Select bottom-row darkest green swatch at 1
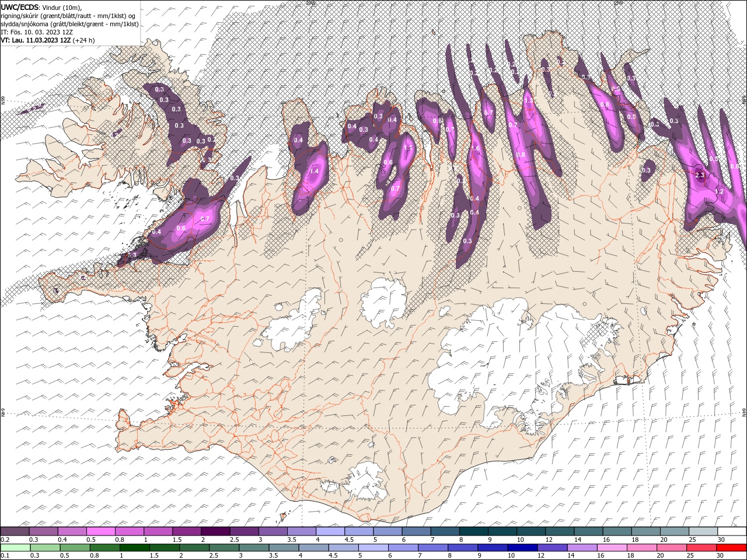The width and height of the screenshot is (747, 560). point(134,548)
